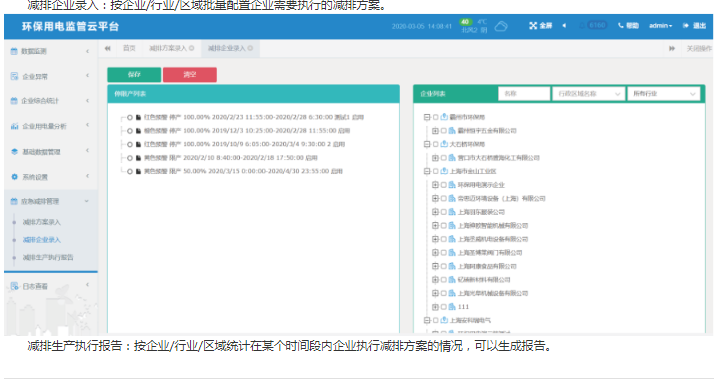Screen dimensions: 714x381
Task: Click the 应急减排管理 sidebar icon
Action: (x=14, y=201)
